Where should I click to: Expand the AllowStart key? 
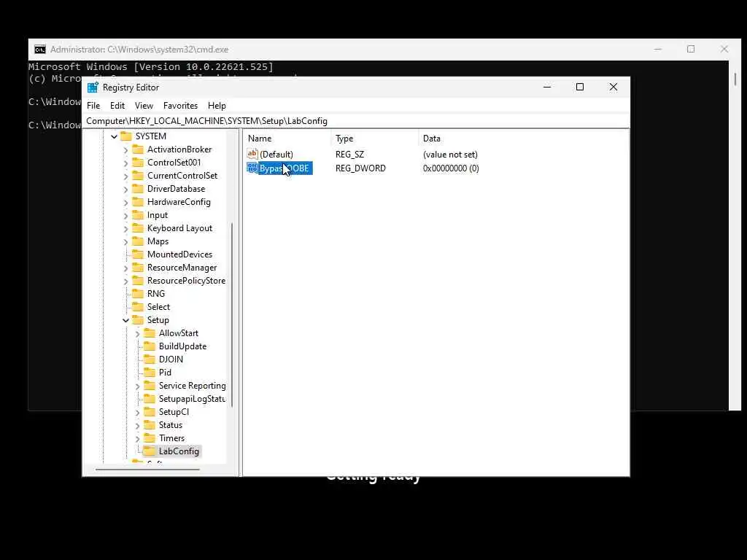[138, 334]
